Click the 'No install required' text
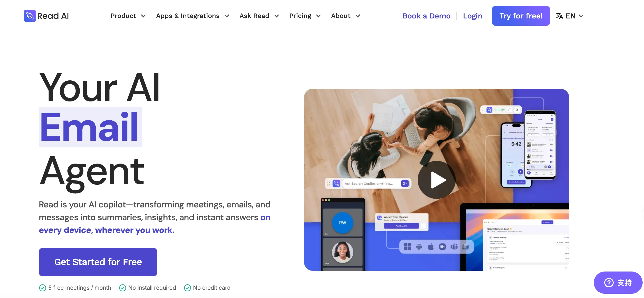 pyautogui.click(x=152, y=288)
